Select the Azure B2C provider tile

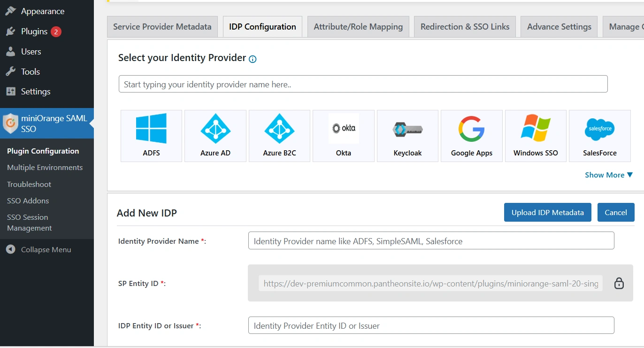279,136
